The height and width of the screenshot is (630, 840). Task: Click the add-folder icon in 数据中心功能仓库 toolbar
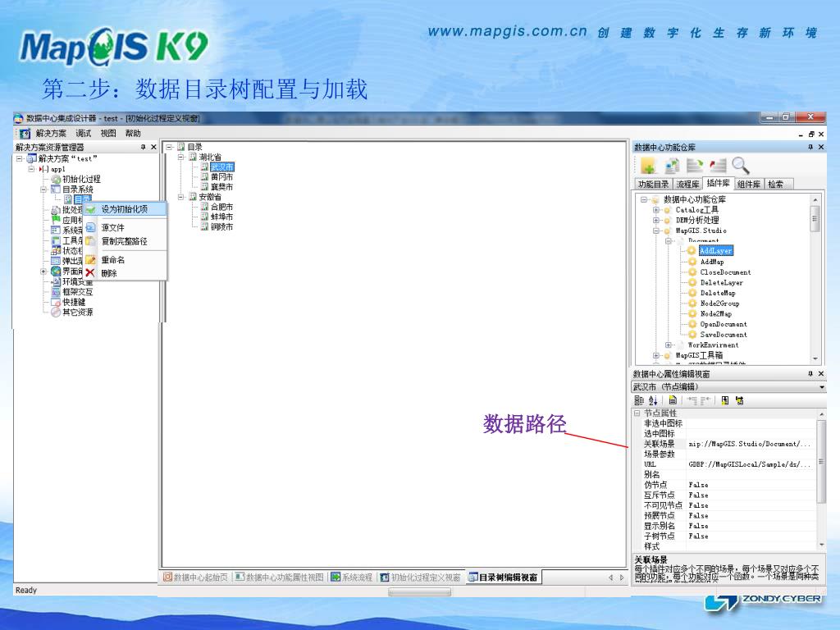(648, 166)
